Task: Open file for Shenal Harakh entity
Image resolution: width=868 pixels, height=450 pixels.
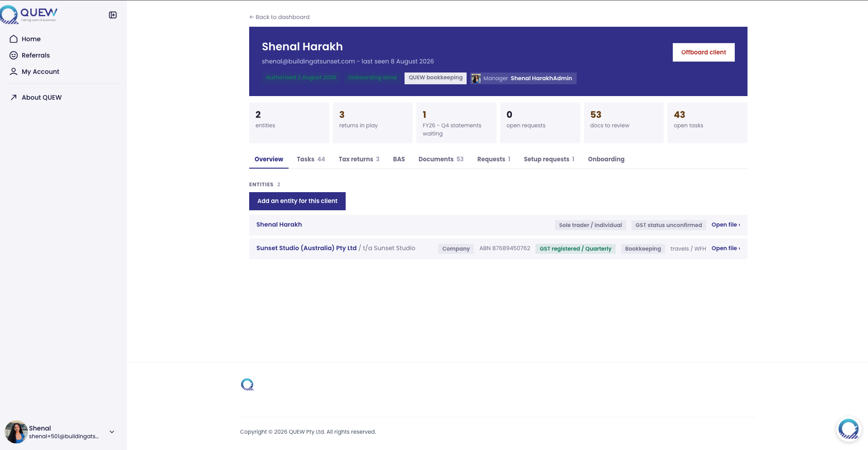Action: click(726, 225)
